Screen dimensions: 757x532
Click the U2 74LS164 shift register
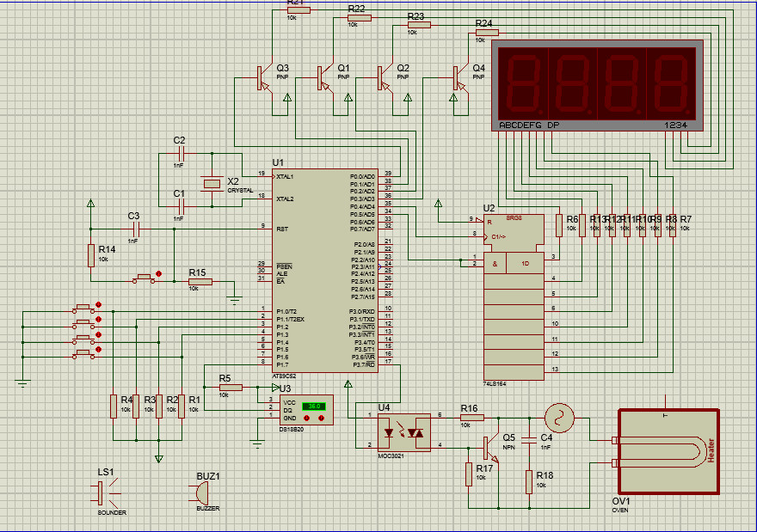pyautogui.click(x=514, y=297)
